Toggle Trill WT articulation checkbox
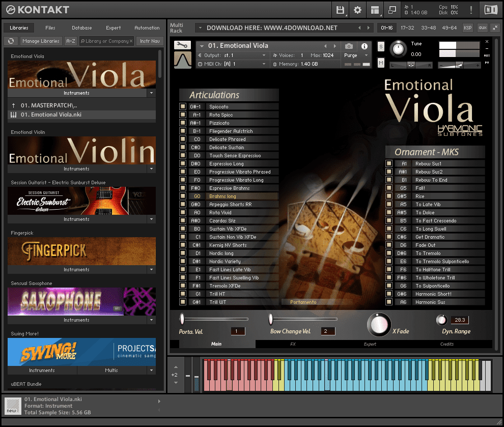Image resolution: width=504 pixels, height=427 pixels. [x=183, y=302]
